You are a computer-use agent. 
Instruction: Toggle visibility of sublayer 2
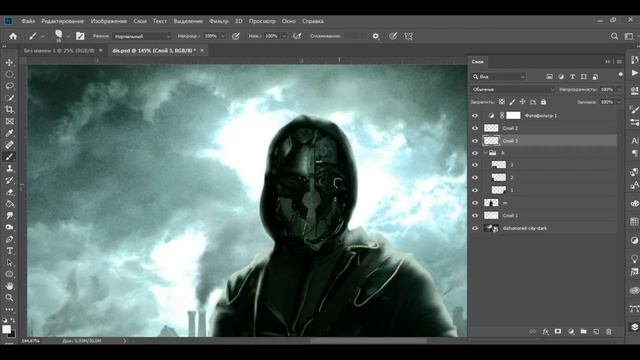475,178
